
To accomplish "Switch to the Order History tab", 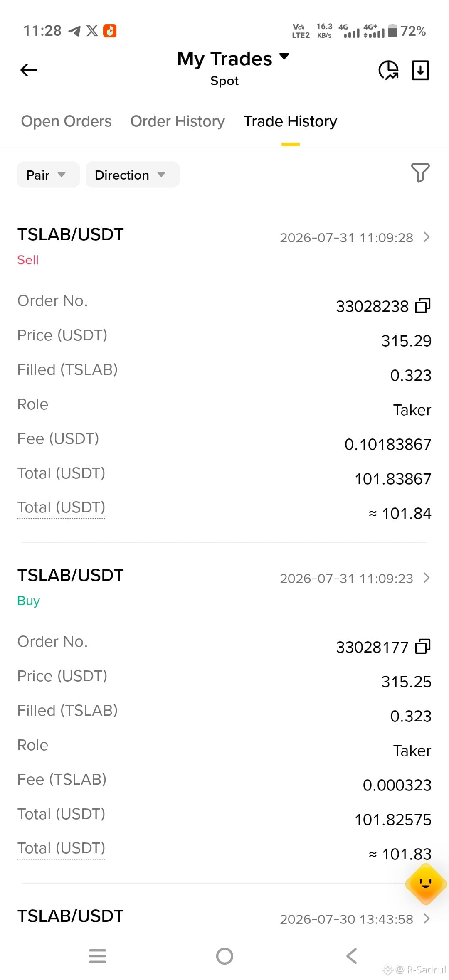I will click(178, 121).
